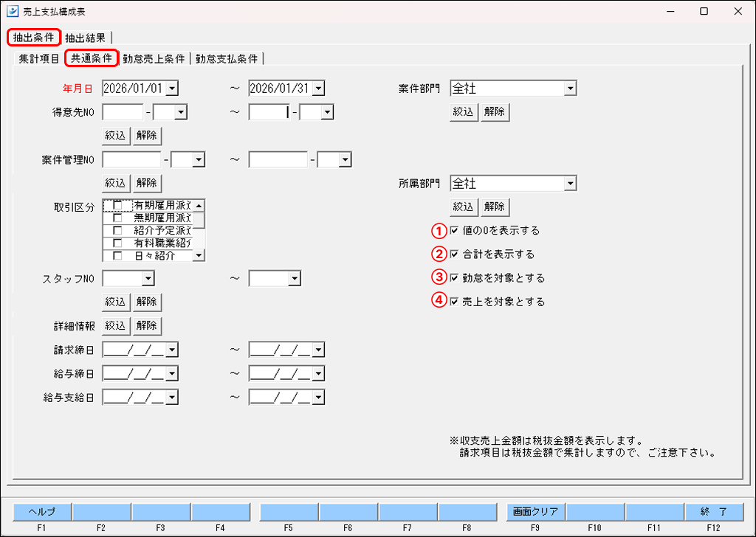
Task: Click 解除 button under 案件管理NO
Action: click(147, 183)
